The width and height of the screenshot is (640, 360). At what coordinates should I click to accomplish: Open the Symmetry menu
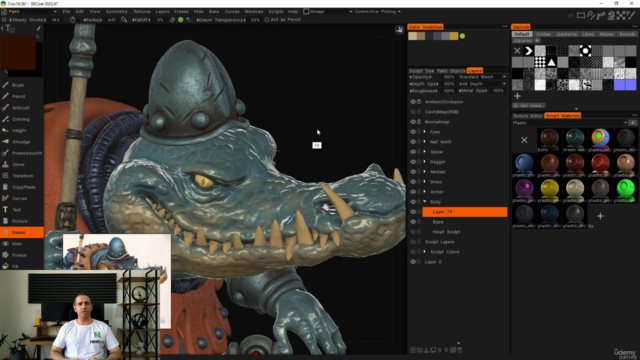click(116, 11)
